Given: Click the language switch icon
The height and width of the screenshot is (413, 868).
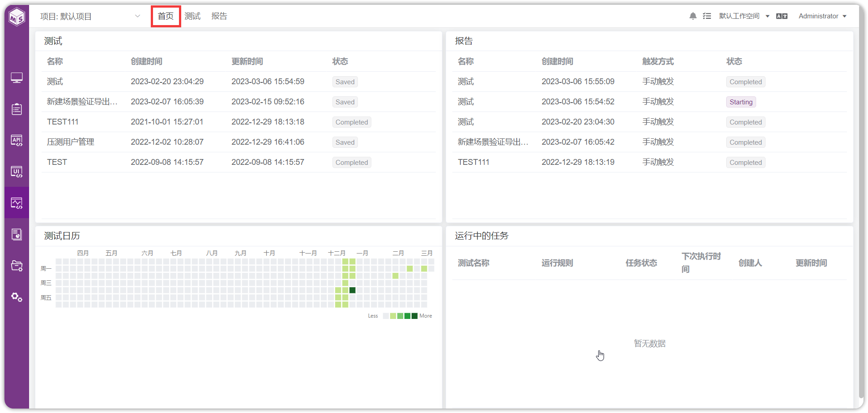Looking at the screenshot, I should [x=782, y=16].
